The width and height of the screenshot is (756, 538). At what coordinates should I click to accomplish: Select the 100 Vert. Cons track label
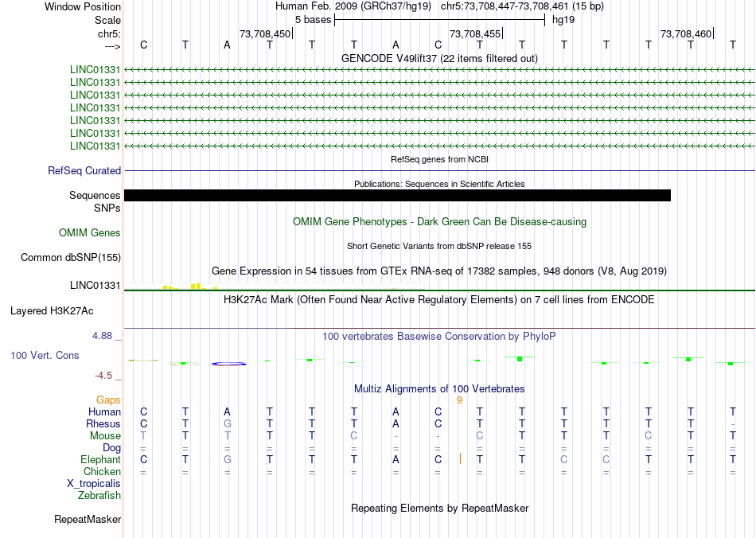point(45,355)
